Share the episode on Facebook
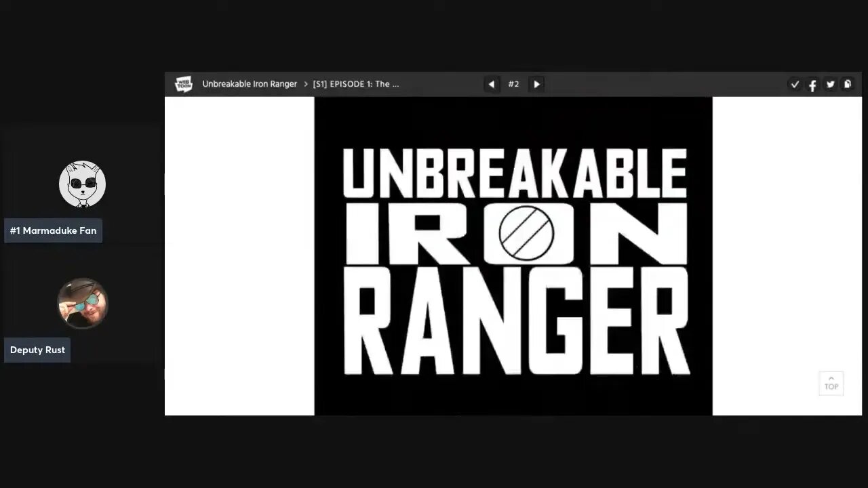The image size is (868, 488). (x=812, y=85)
